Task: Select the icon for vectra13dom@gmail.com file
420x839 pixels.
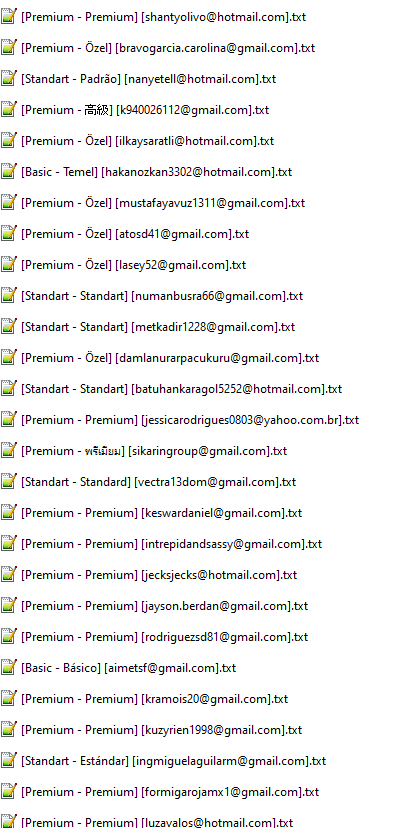Action: tap(8, 482)
